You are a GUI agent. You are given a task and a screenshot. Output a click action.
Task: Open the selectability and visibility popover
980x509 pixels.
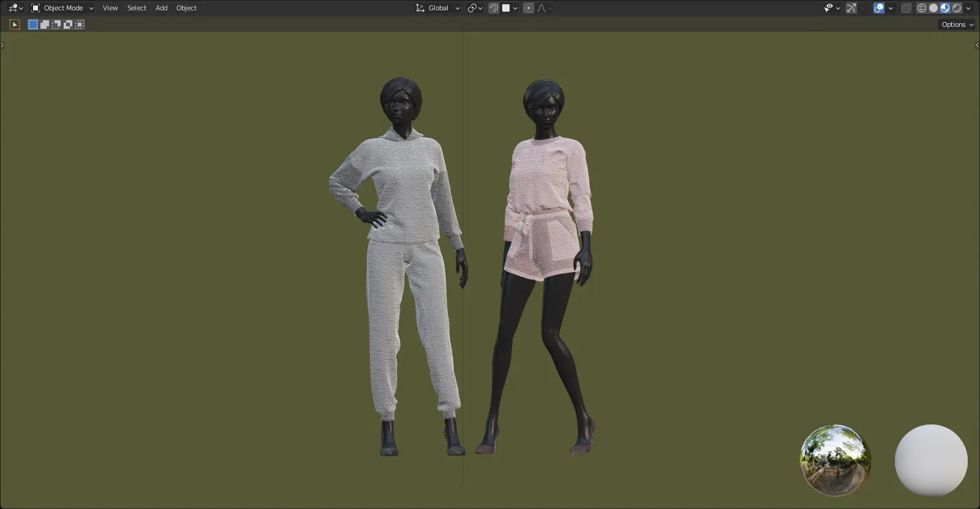832,8
